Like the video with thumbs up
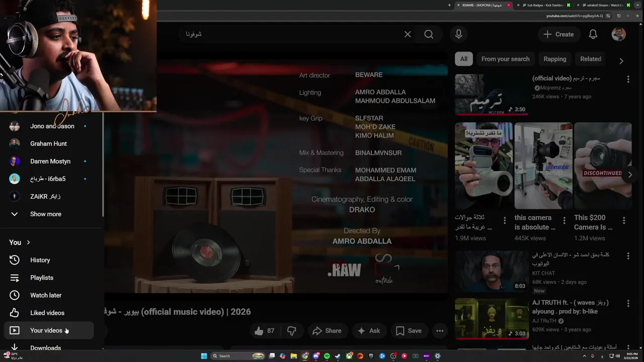Viewport: 644px width, 362px height. (x=265, y=331)
